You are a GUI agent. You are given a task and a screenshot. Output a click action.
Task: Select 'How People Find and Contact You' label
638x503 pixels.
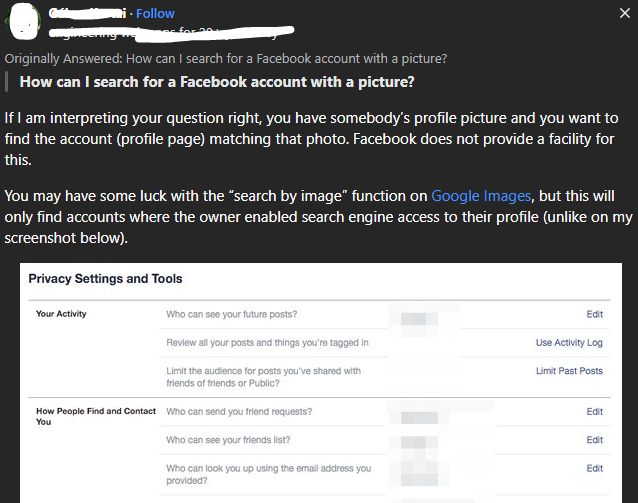pyautogui.click(x=96, y=416)
